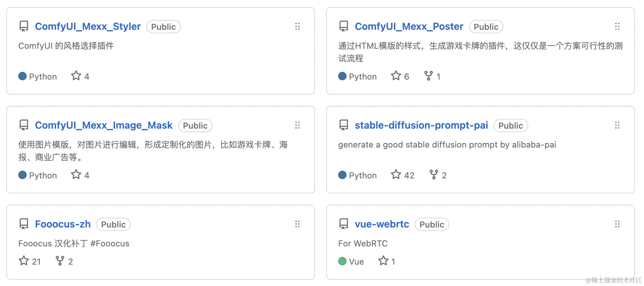Click the star icon on Fooocus-zh
644x286 pixels.
click(24, 261)
